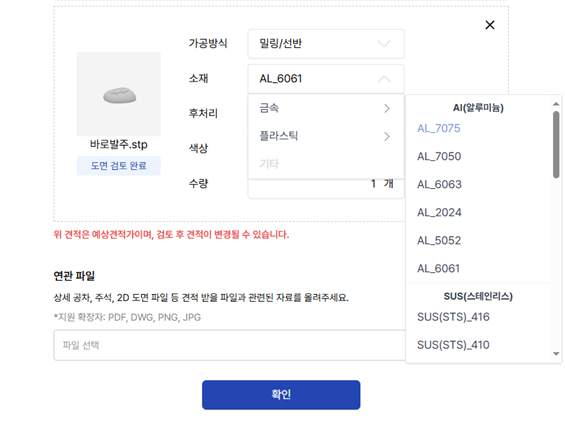This screenshot has width=565, height=428.
Task: Open the 가공방식 dropdown showing 밀링/선반
Action: (326, 44)
